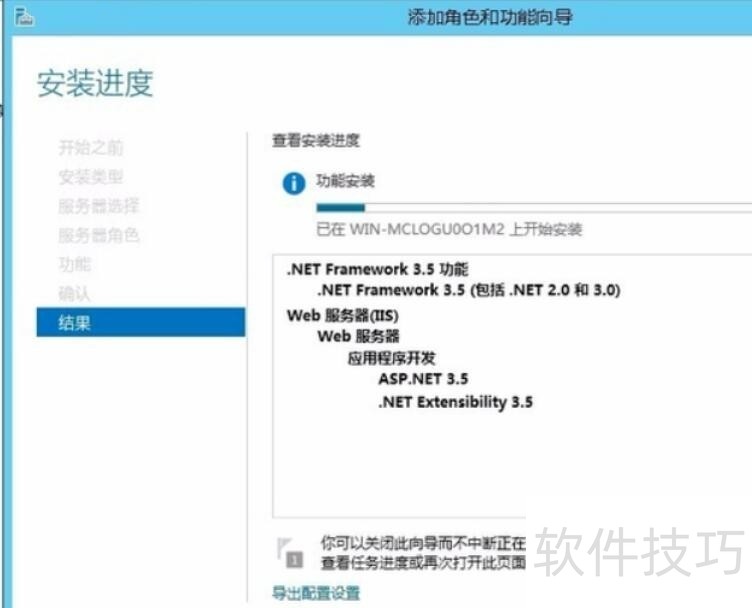The image size is (752, 608).
Task: Click the 安装进度 page title
Action: 95,82
